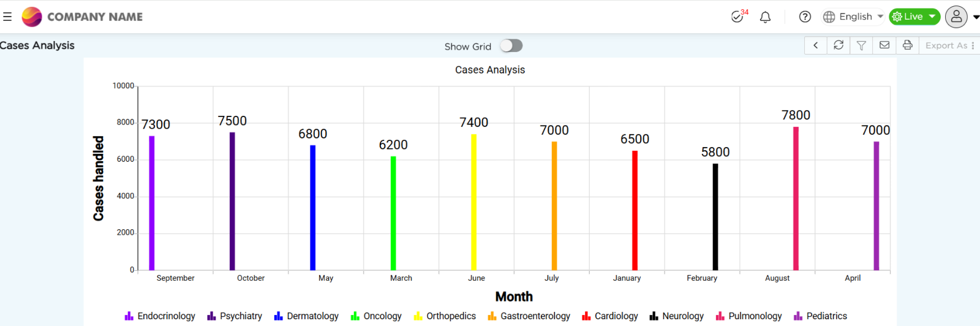Expand the Live environment dropdown

click(x=914, y=17)
